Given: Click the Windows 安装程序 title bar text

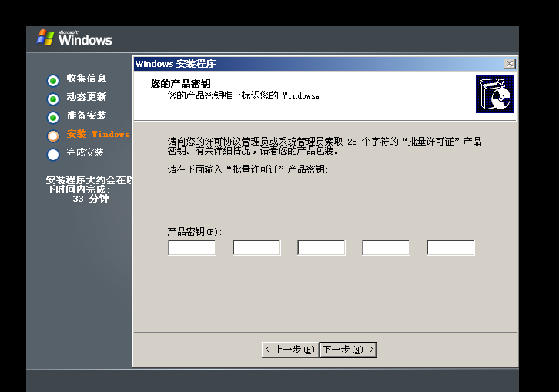Looking at the screenshot, I should (176, 64).
